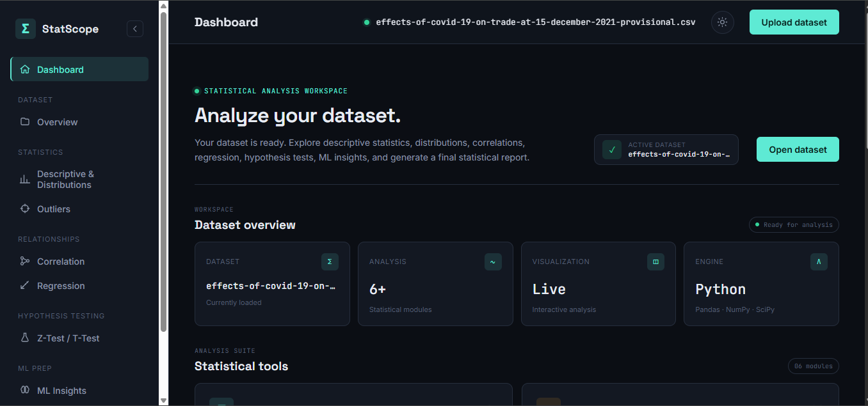Click the dataset filename in header

coord(535,22)
